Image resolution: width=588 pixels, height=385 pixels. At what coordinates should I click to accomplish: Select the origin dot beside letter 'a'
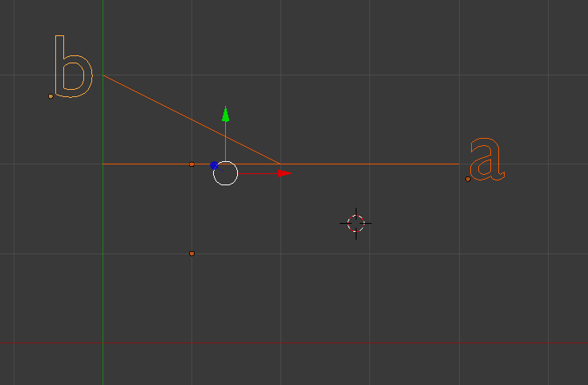click(468, 179)
